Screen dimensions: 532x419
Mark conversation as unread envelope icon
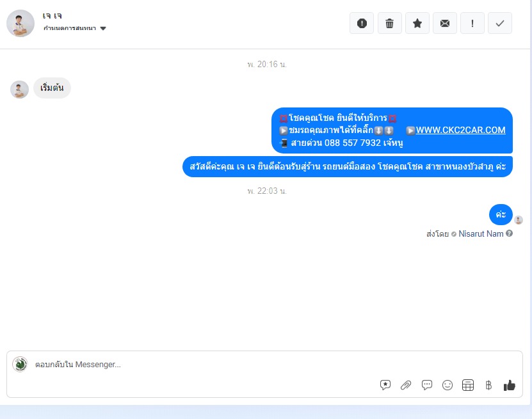coord(445,24)
